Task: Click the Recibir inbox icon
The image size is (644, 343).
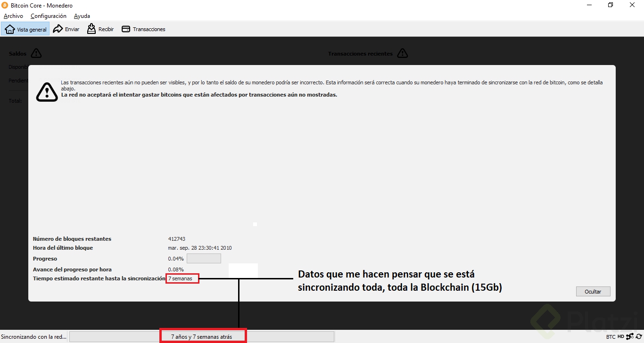Action: click(x=90, y=29)
